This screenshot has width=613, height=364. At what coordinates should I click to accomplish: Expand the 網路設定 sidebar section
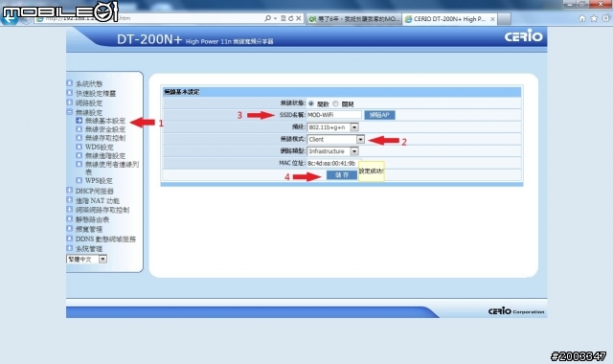click(x=70, y=102)
